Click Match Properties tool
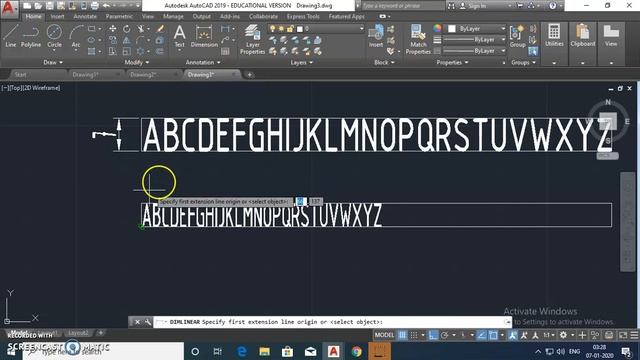 (x=418, y=39)
